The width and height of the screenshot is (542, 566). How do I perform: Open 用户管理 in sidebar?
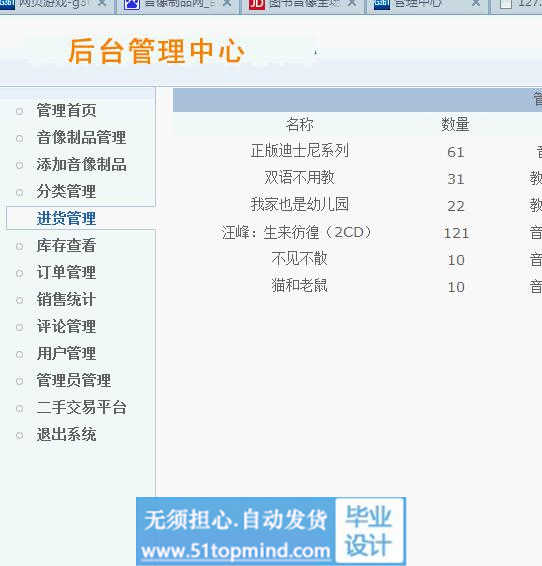point(66,353)
